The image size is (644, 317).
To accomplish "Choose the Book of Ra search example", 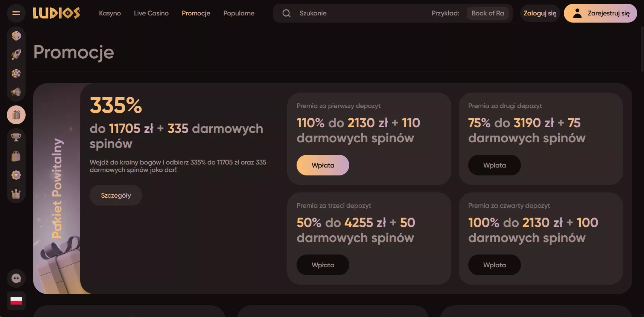I will (487, 13).
